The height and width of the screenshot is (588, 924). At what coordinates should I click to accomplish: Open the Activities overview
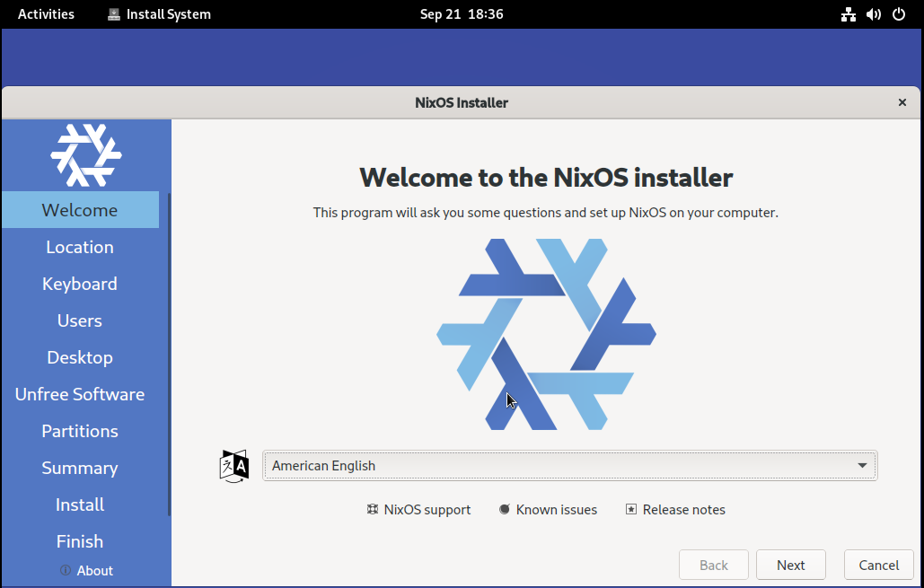(46, 14)
